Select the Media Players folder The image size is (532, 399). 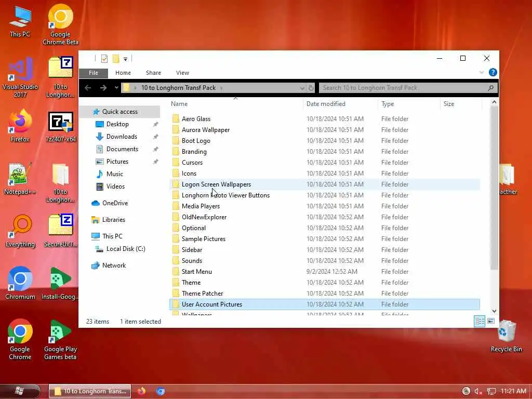tap(324, 206)
